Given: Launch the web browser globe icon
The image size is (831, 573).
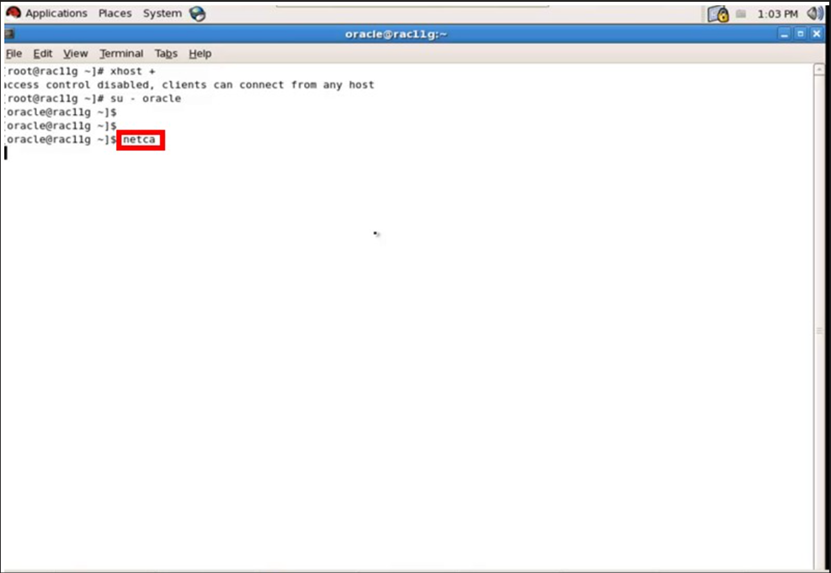Looking at the screenshot, I should (198, 14).
